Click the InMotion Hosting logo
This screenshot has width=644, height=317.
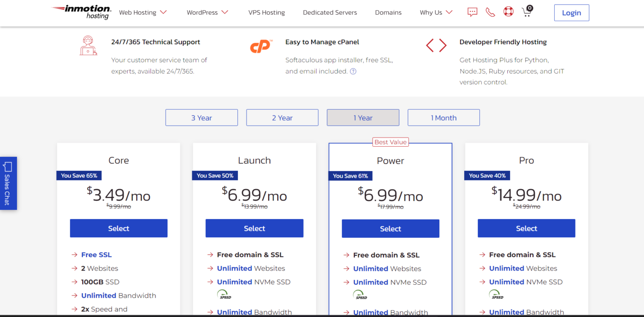(x=81, y=12)
